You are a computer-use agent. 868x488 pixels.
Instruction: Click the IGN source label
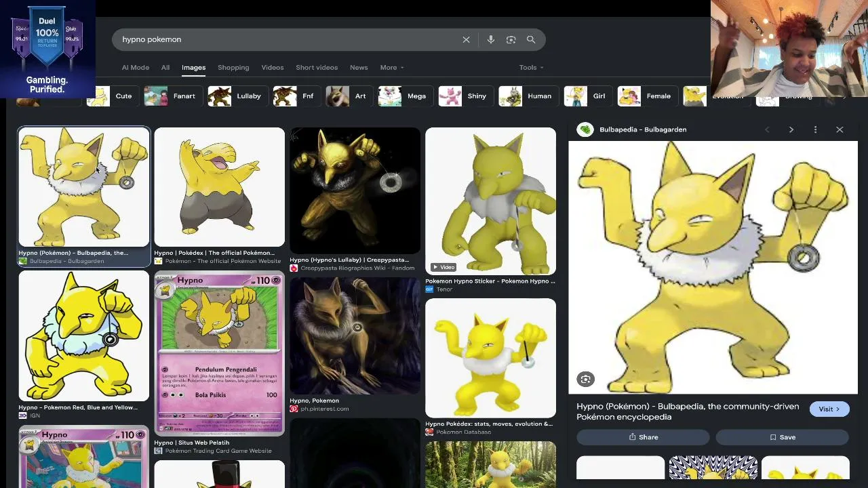(x=34, y=415)
